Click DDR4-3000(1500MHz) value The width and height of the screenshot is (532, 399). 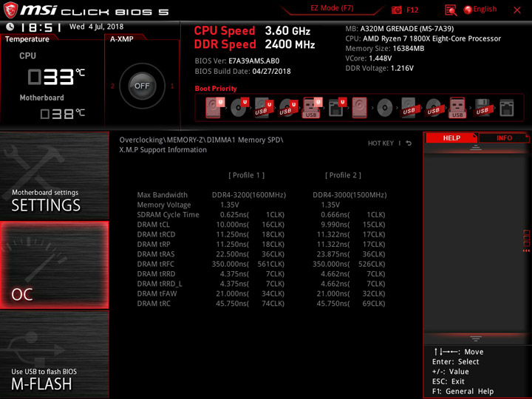point(349,195)
